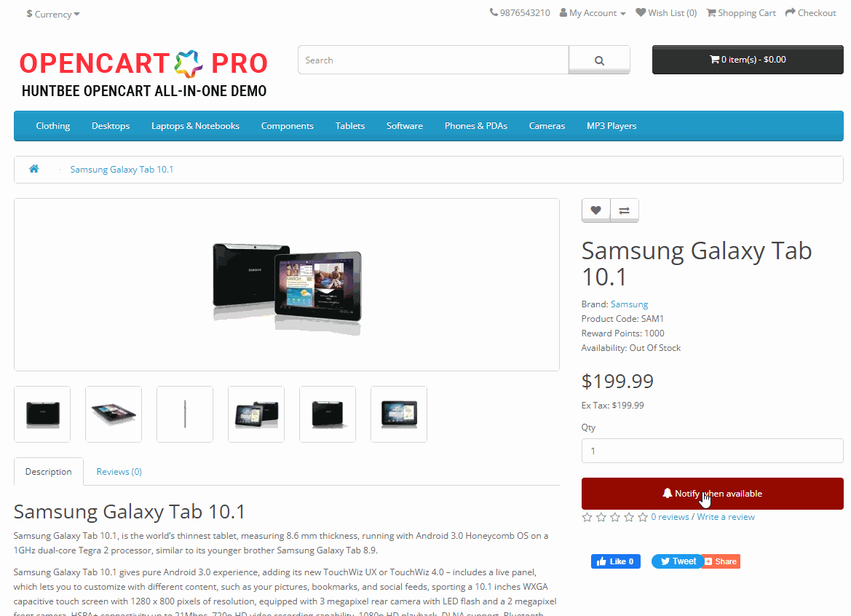Expand the Currency dropdown

52,14
